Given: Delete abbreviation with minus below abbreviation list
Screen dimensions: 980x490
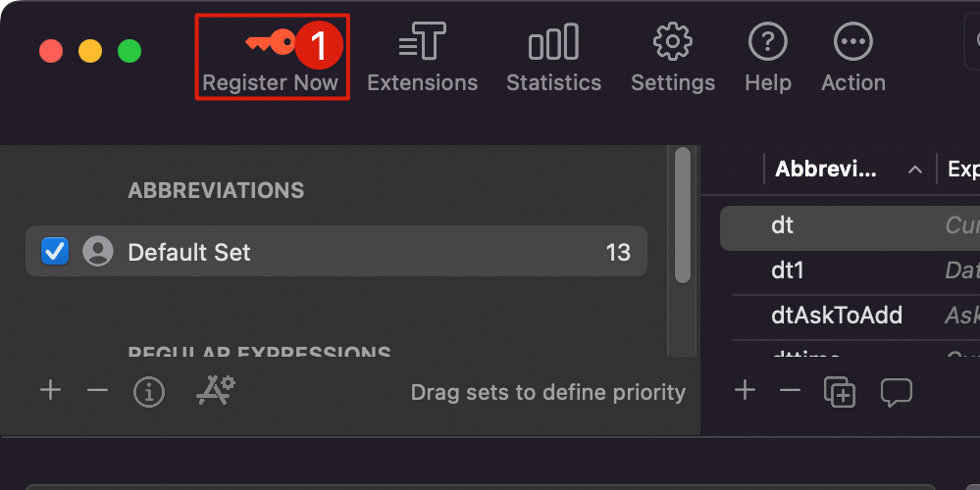Looking at the screenshot, I should [x=790, y=391].
